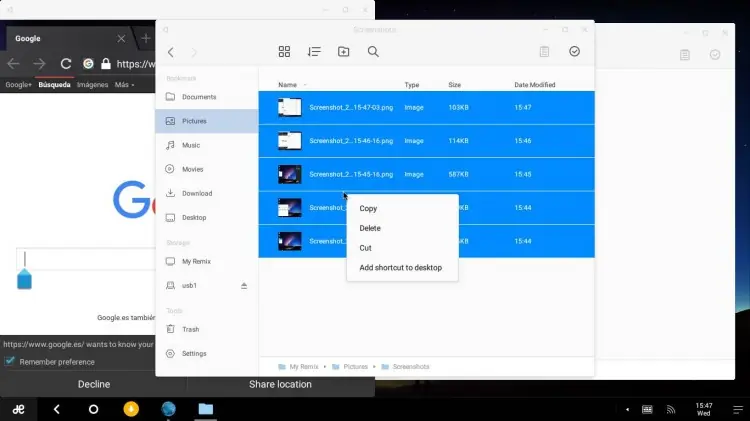750x421 pixels.
Task: Toggle select-all checkmark icon in Screenshots window
Action: tap(574, 51)
